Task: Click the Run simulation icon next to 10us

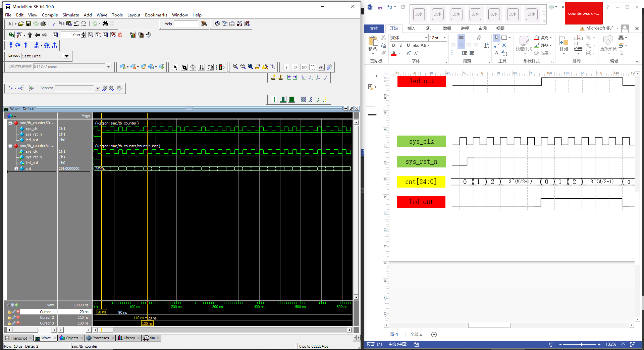Action: (x=91, y=35)
